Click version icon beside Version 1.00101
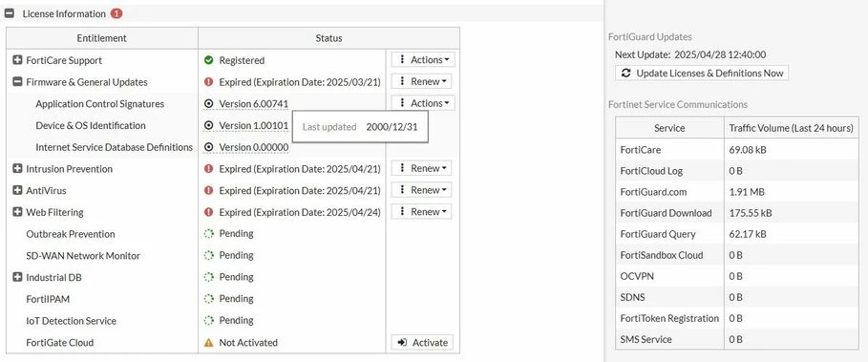Image resolution: width=868 pixels, height=362 pixels. tap(208, 126)
